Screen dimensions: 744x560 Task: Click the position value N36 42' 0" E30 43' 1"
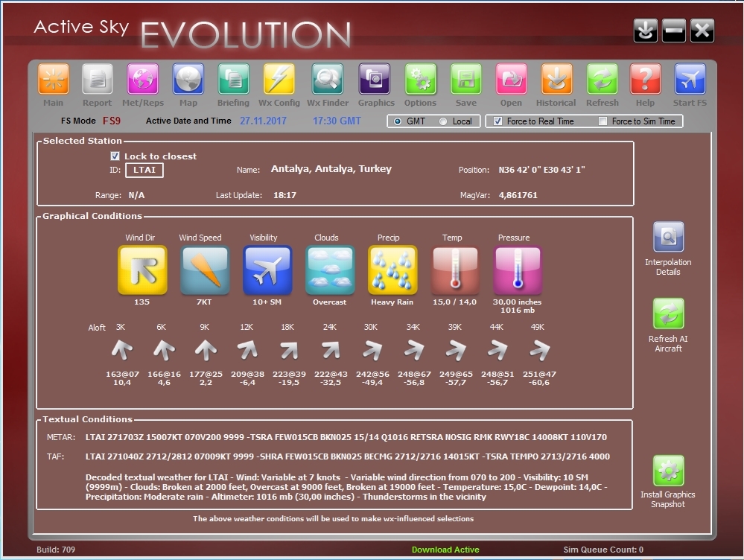pos(541,170)
